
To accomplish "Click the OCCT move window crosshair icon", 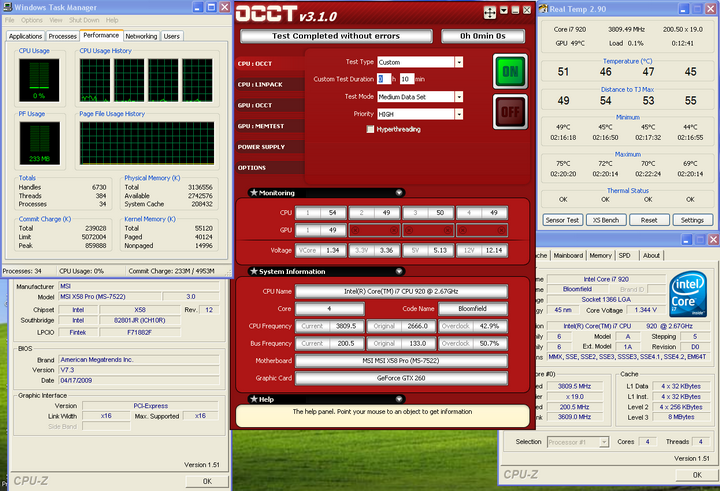I will coord(489,12).
